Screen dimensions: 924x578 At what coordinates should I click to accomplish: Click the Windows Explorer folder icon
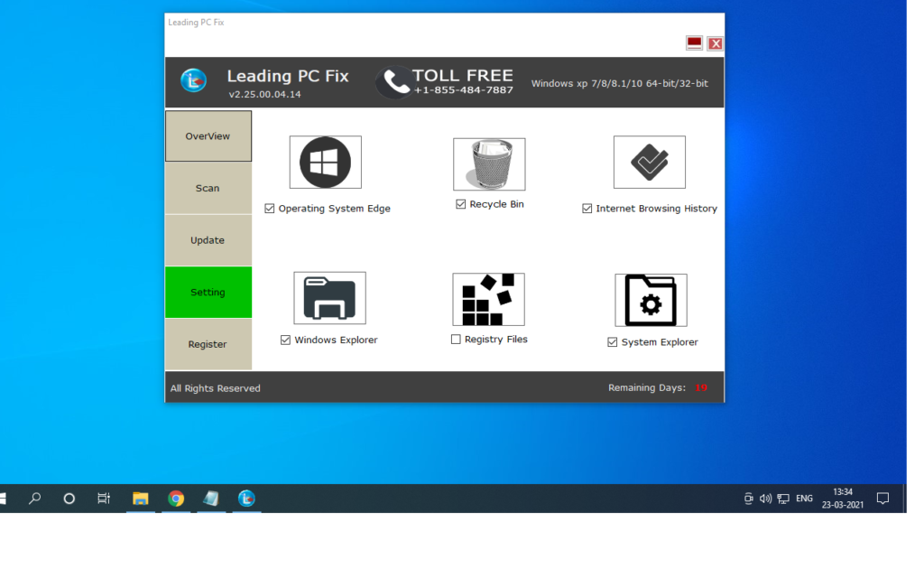329,298
